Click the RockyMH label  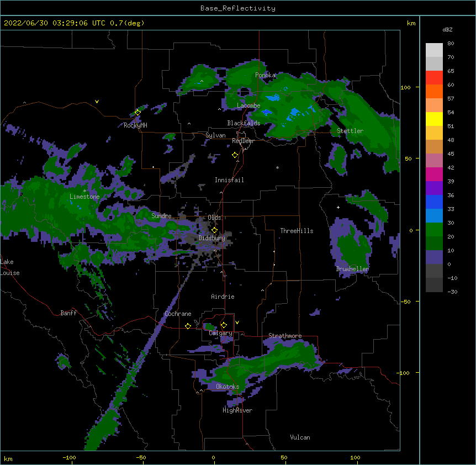pos(135,125)
